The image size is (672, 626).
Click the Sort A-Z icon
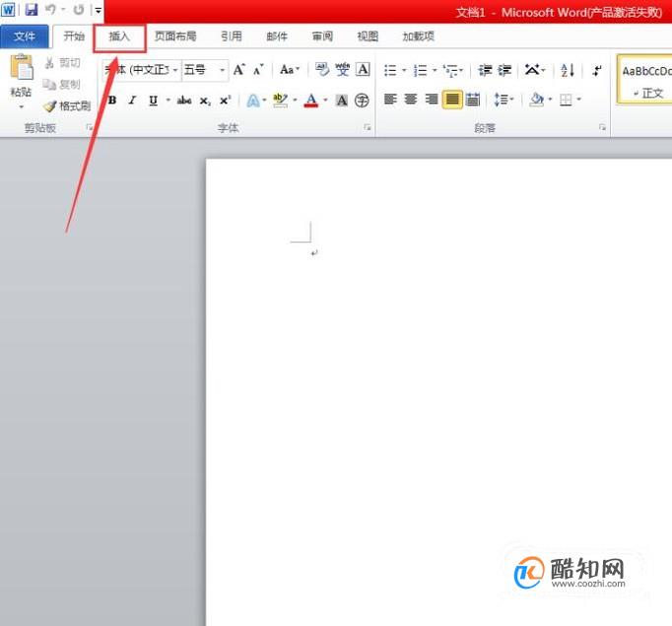[567, 70]
